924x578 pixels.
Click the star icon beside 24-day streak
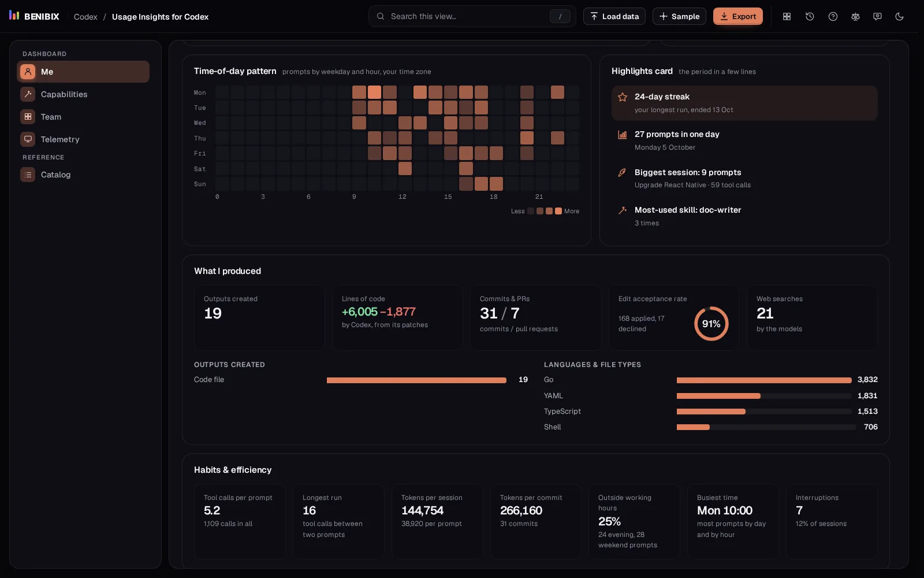pyautogui.click(x=623, y=97)
